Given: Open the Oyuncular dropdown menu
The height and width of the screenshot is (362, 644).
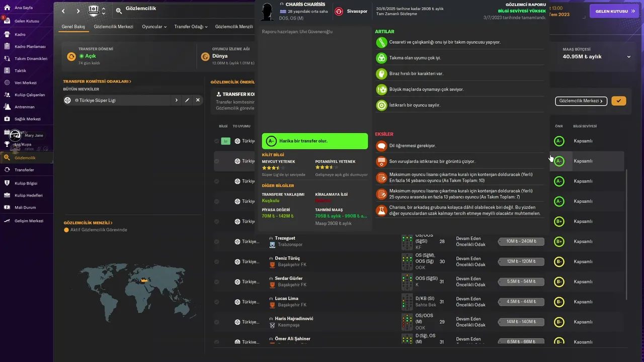Looking at the screenshot, I should coord(155,27).
